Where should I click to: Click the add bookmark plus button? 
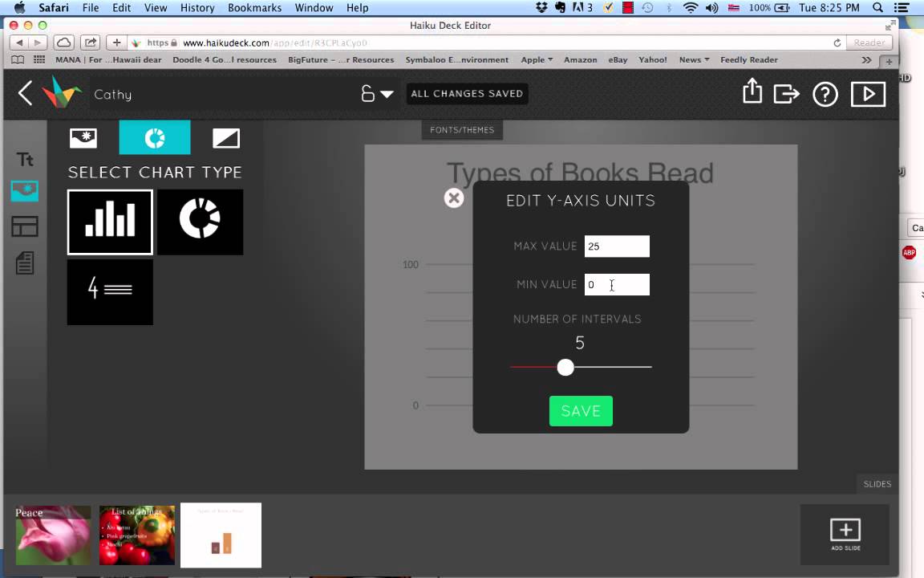point(116,43)
